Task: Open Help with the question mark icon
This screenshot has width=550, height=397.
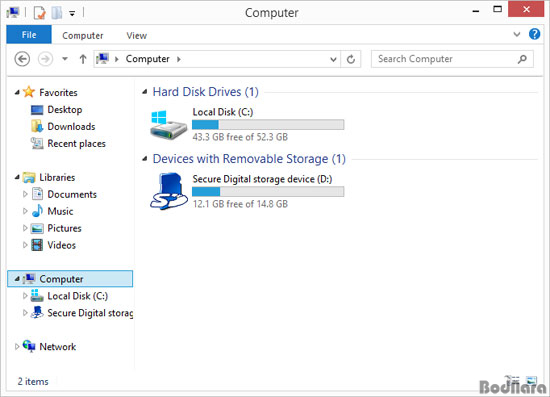Action: point(534,34)
